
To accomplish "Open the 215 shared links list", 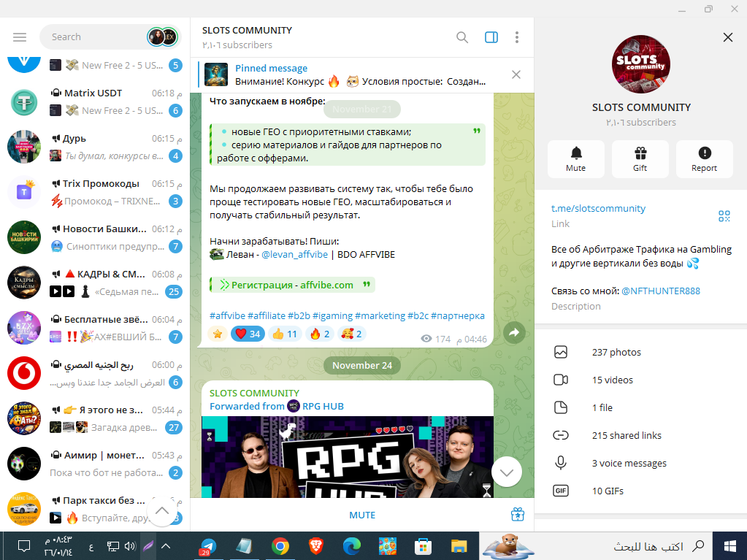I will (x=641, y=435).
